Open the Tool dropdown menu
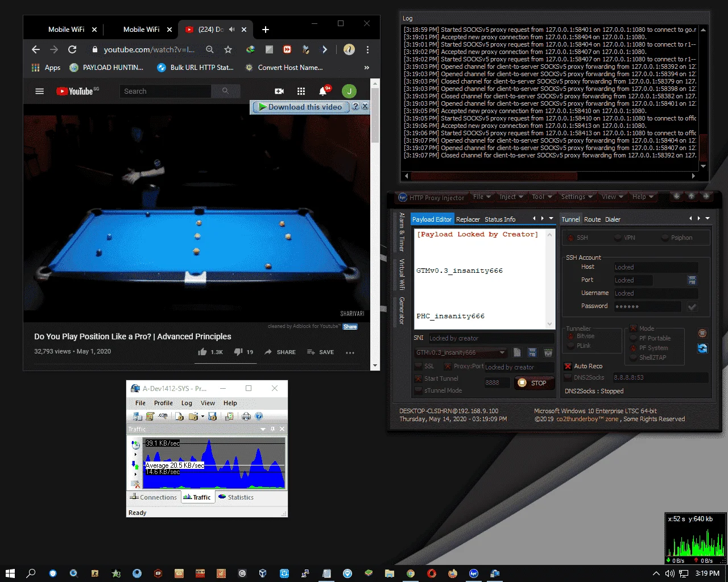This screenshot has width=728, height=582. click(x=542, y=197)
